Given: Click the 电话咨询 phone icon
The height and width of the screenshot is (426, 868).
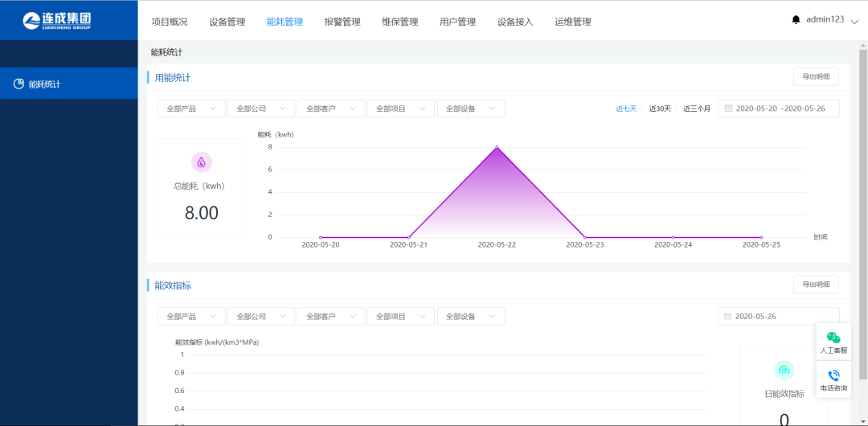Looking at the screenshot, I should (x=833, y=375).
